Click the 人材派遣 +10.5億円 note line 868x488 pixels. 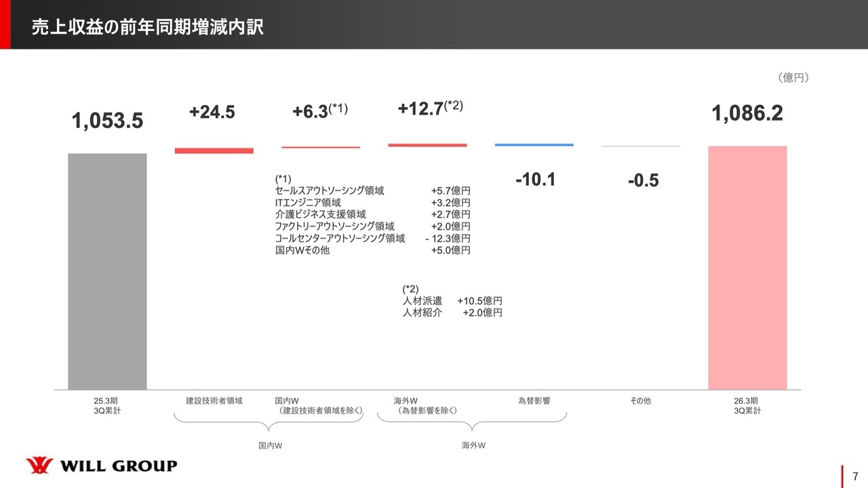click(452, 300)
